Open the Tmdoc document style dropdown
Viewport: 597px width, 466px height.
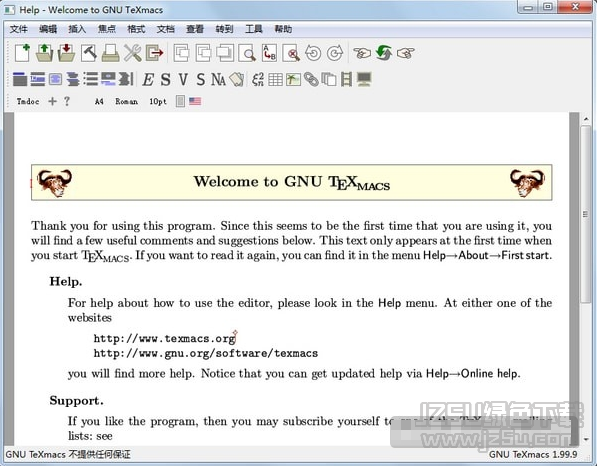pos(28,101)
